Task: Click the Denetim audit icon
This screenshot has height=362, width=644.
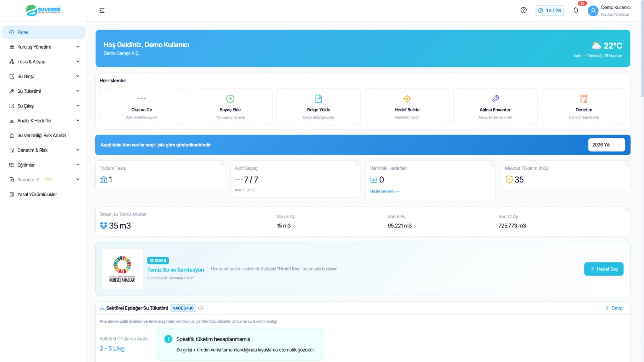Action: 584,99
